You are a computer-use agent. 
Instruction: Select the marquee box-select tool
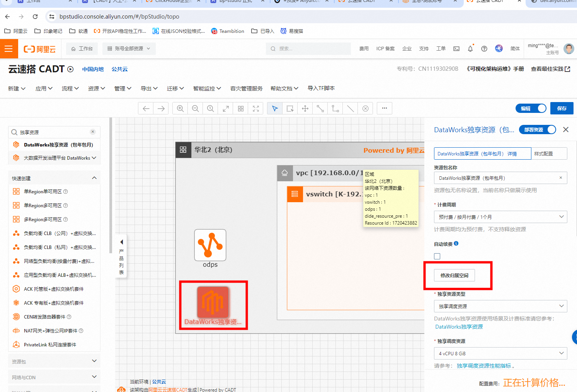coord(290,109)
